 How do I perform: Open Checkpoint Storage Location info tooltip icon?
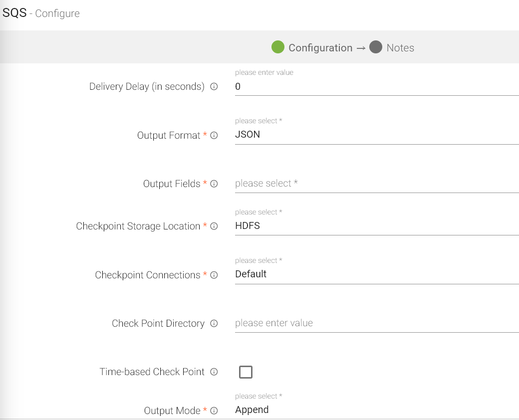214,226
